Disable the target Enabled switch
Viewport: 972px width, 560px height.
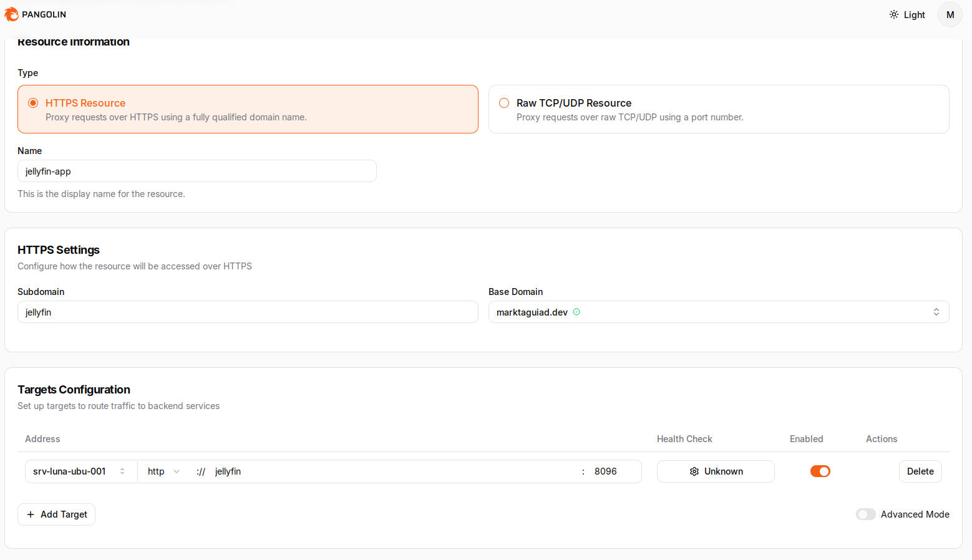click(820, 471)
